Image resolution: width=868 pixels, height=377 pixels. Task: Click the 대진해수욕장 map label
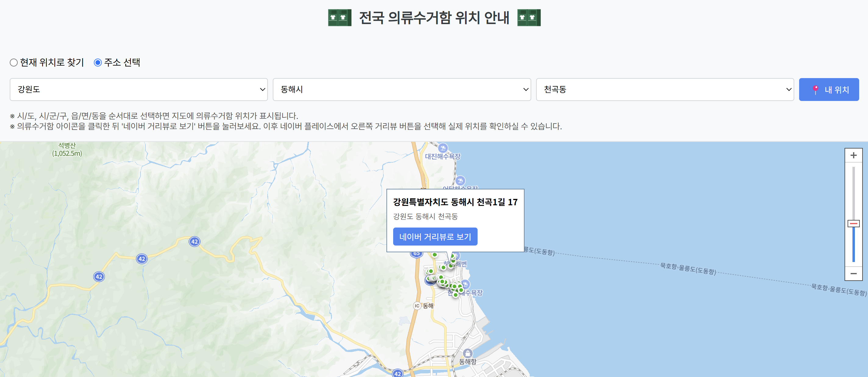(443, 156)
